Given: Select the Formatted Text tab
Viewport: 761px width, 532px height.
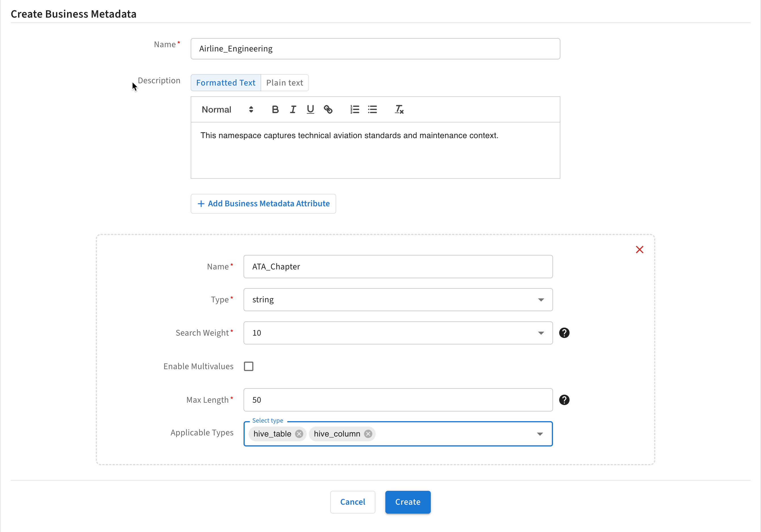Looking at the screenshot, I should point(226,82).
